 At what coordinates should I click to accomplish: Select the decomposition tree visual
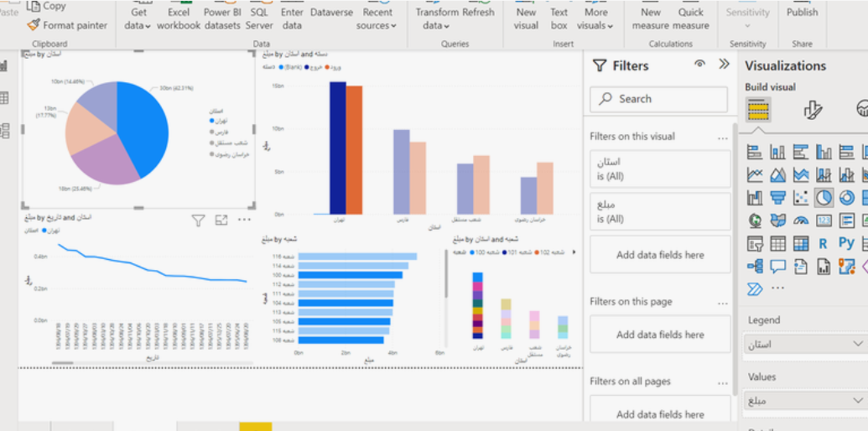pyautogui.click(x=755, y=267)
